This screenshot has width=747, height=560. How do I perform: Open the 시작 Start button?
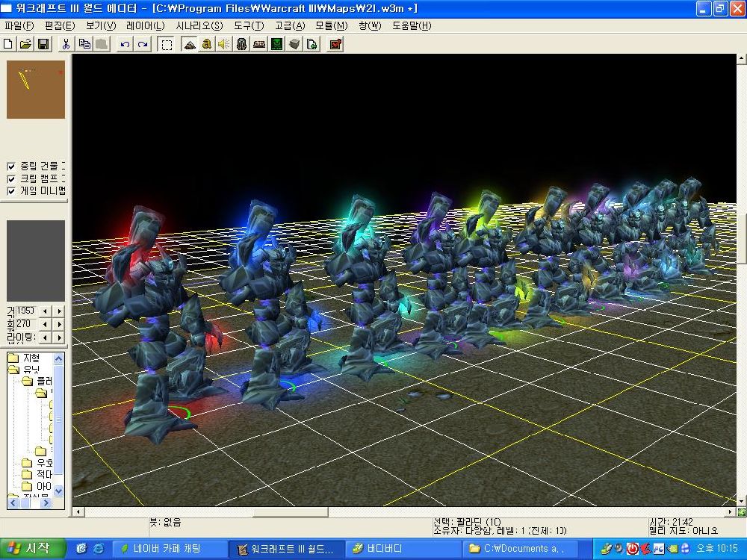(x=31, y=549)
